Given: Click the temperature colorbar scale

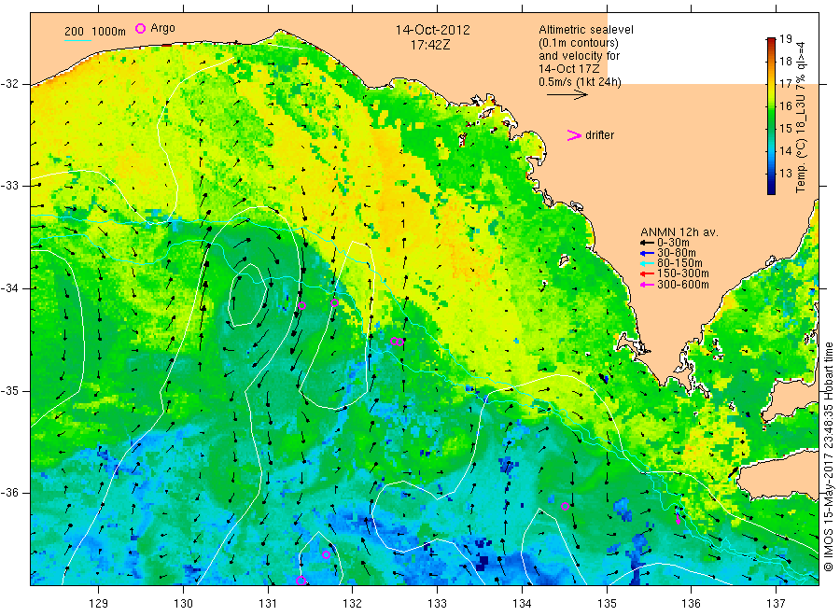Looking at the screenshot, I should coord(771,116).
